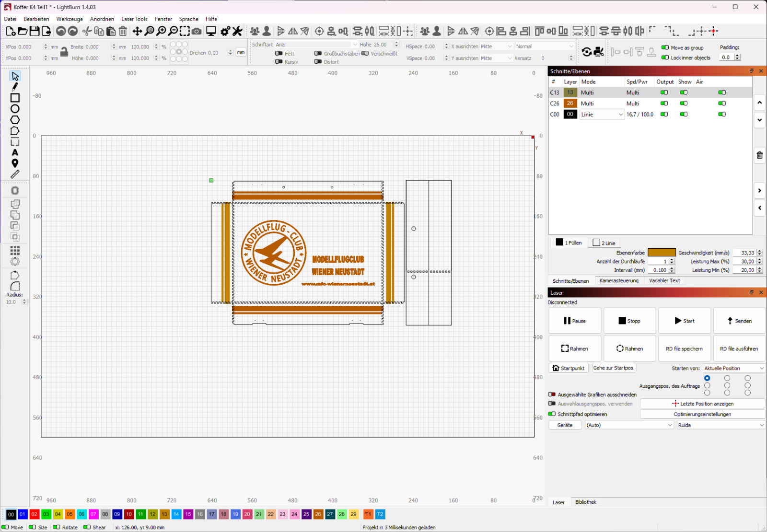Delete layer with Cuts panel trash icon
The width and height of the screenshot is (767, 532).
[x=760, y=155]
